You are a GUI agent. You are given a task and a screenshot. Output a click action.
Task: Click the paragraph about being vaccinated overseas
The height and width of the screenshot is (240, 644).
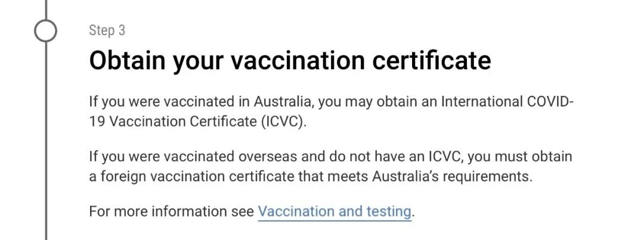pyautogui.click(x=330, y=167)
